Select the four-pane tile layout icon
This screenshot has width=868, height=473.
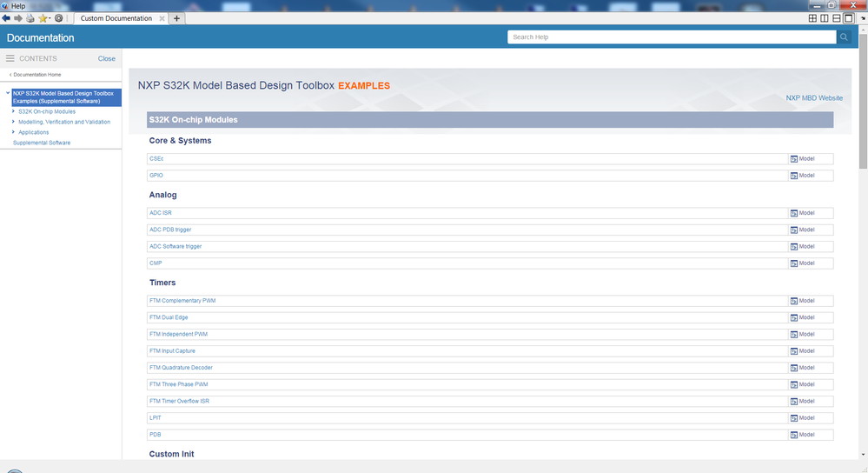[812, 18]
